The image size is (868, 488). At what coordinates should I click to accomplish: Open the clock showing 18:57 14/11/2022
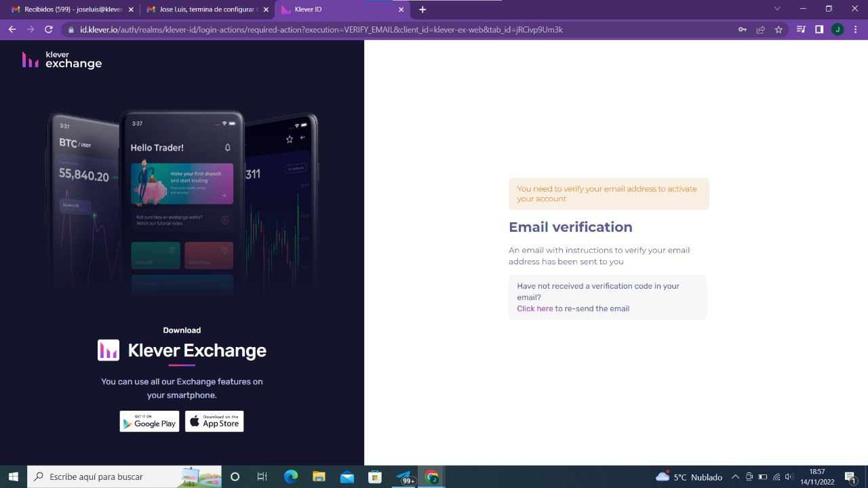point(817,476)
